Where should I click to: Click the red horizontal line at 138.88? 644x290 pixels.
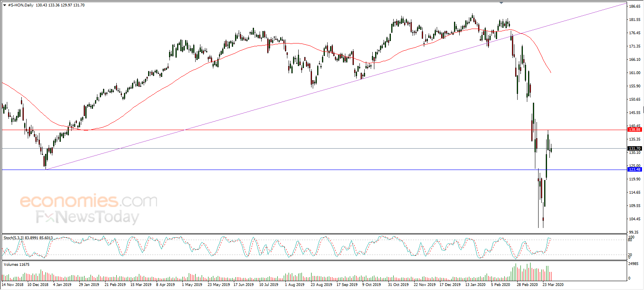(x=314, y=130)
